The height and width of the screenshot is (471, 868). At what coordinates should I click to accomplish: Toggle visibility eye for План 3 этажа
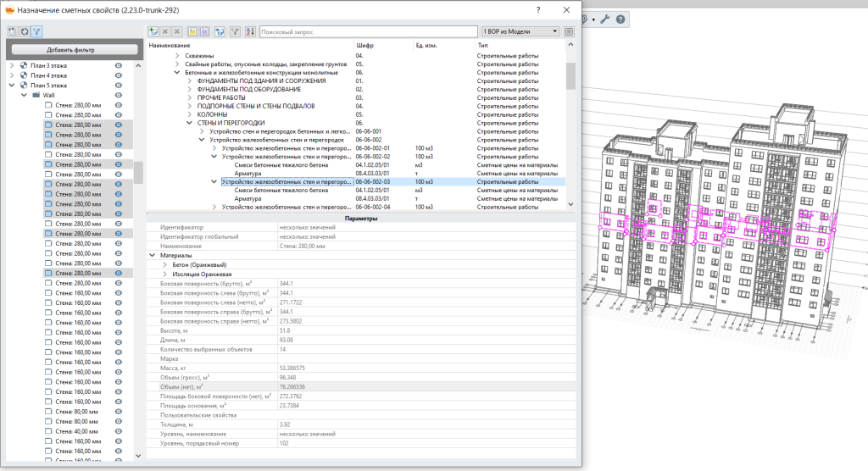pos(119,64)
